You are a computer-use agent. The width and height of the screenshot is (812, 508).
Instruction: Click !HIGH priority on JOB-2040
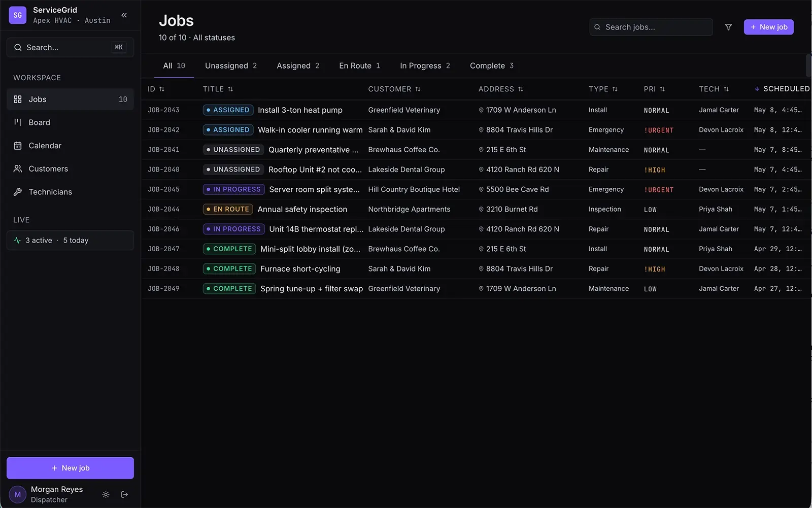coord(654,170)
